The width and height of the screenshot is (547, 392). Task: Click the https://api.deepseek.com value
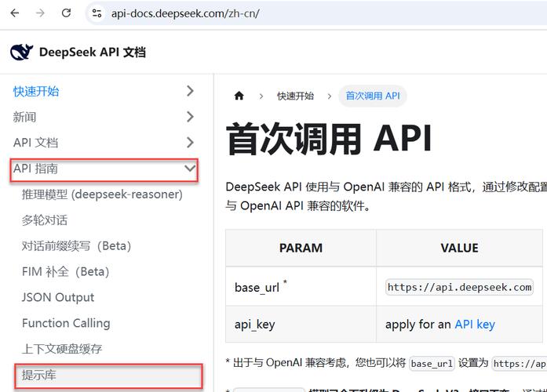(459, 288)
